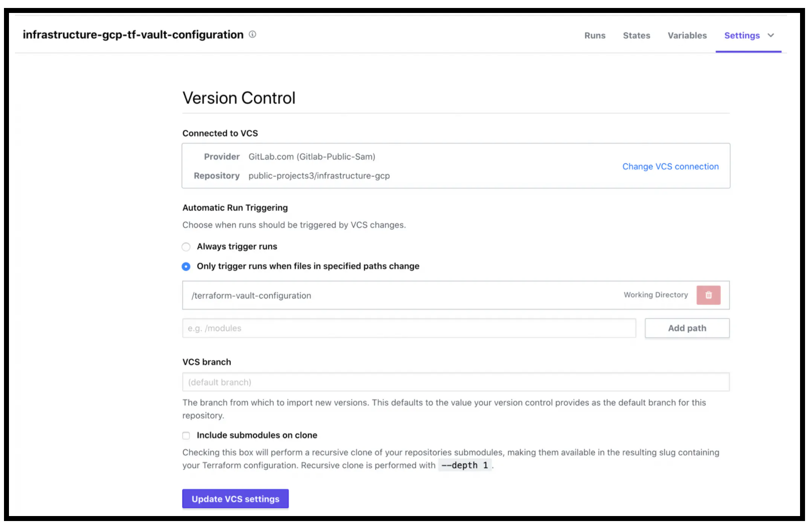Click the Add path button

tap(687, 328)
